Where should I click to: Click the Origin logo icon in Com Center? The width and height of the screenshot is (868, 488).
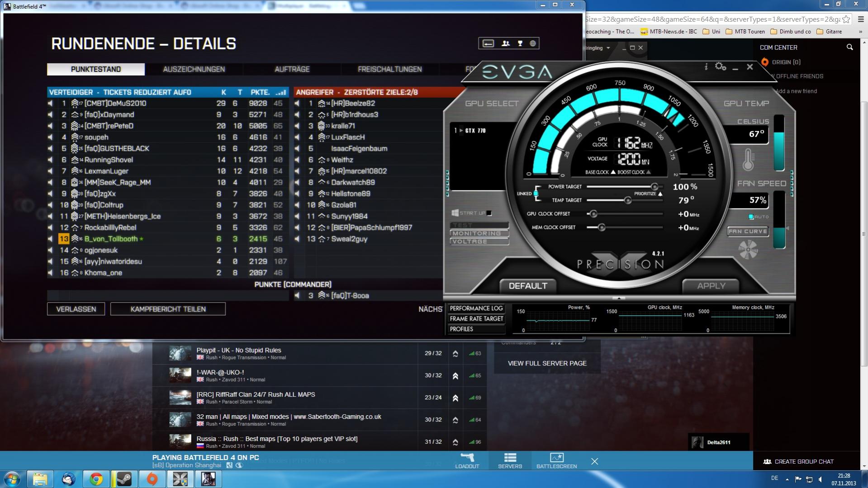(765, 62)
